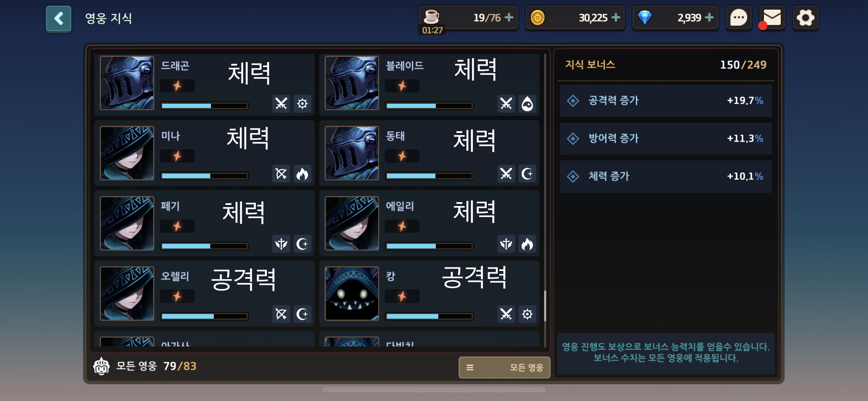Viewport: 868px width, 401px height.
Task: Click crossed swords icon on 드래곤 card
Action: (281, 104)
